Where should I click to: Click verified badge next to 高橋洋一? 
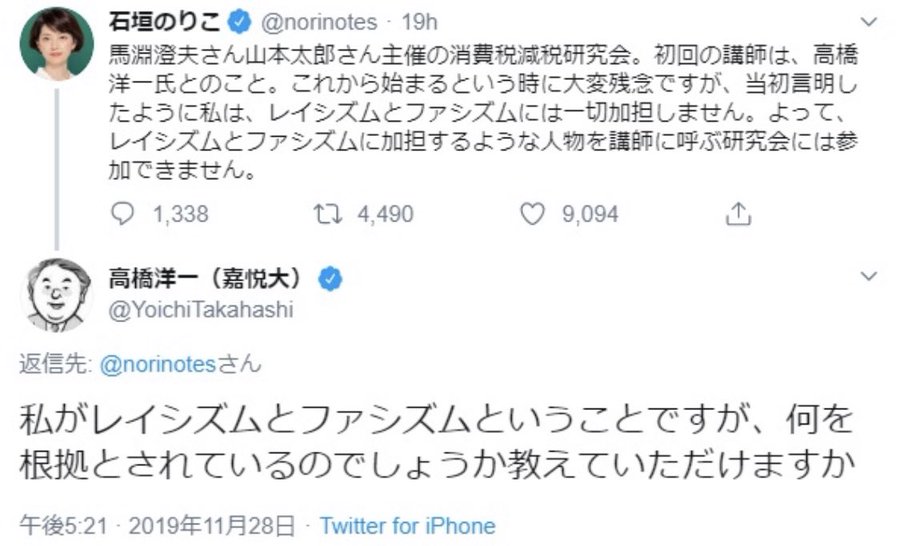click(330, 279)
